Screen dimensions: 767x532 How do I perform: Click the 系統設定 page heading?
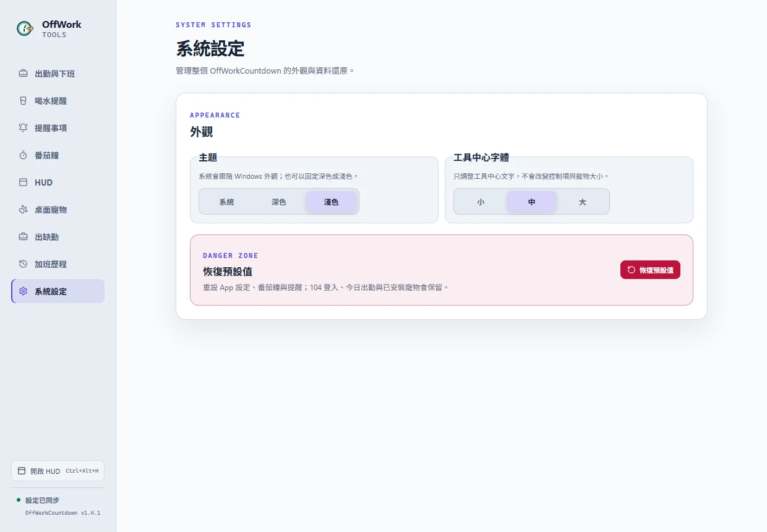coord(210,48)
